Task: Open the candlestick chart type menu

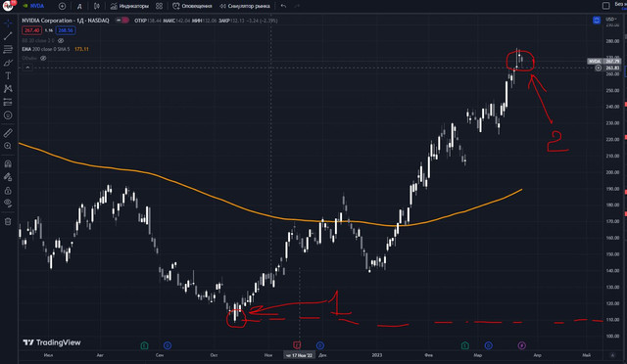Action: pos(96,6)
